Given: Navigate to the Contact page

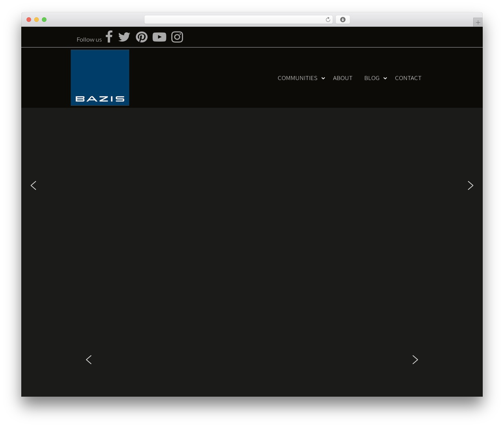Looking at the screenshot, I should click(x=408, y=78).
